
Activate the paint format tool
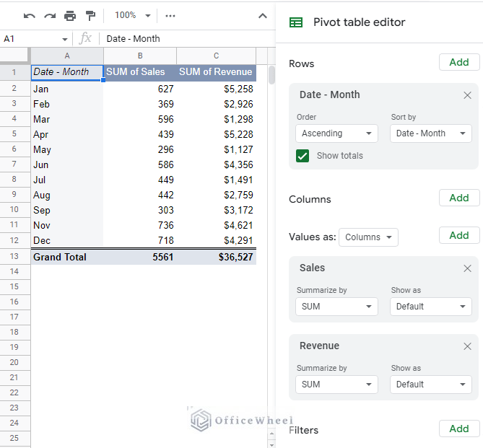point(90,16)
